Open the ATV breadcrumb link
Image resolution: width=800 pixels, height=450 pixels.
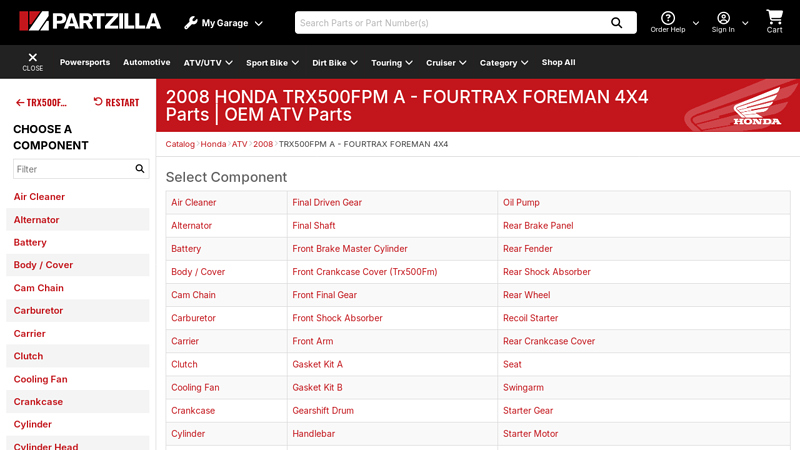(239, 144)
